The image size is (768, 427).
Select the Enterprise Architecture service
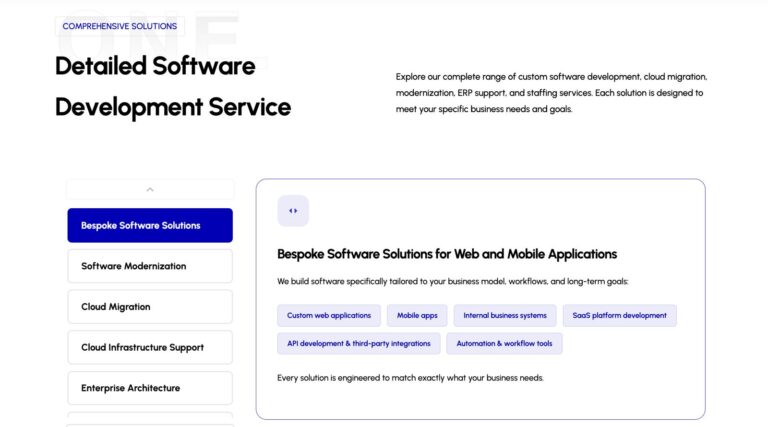click(x=150, y=388)
